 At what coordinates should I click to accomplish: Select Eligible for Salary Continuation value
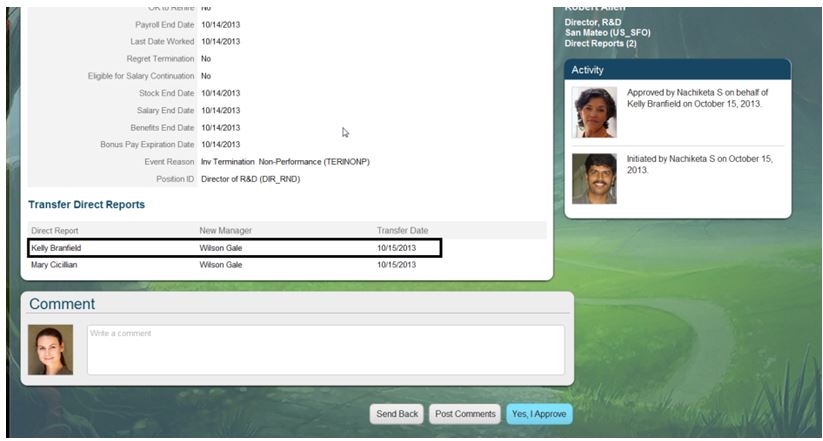[206, 76]
